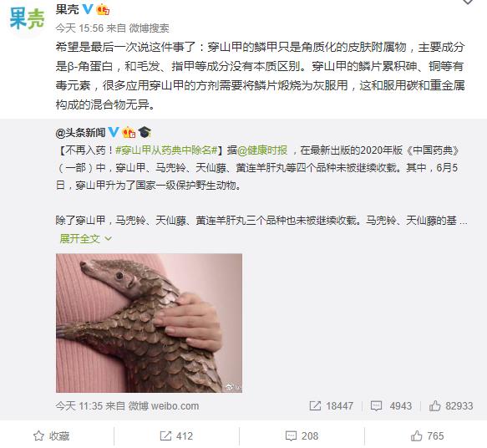Like the post with 765 likes

click(427, 436)
